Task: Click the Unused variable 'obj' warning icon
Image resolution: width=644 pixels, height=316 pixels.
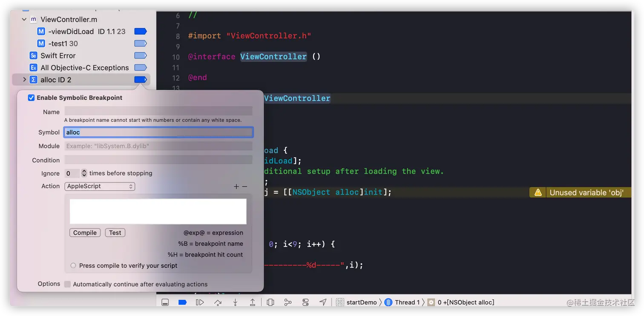Action: tap(538, 192)
